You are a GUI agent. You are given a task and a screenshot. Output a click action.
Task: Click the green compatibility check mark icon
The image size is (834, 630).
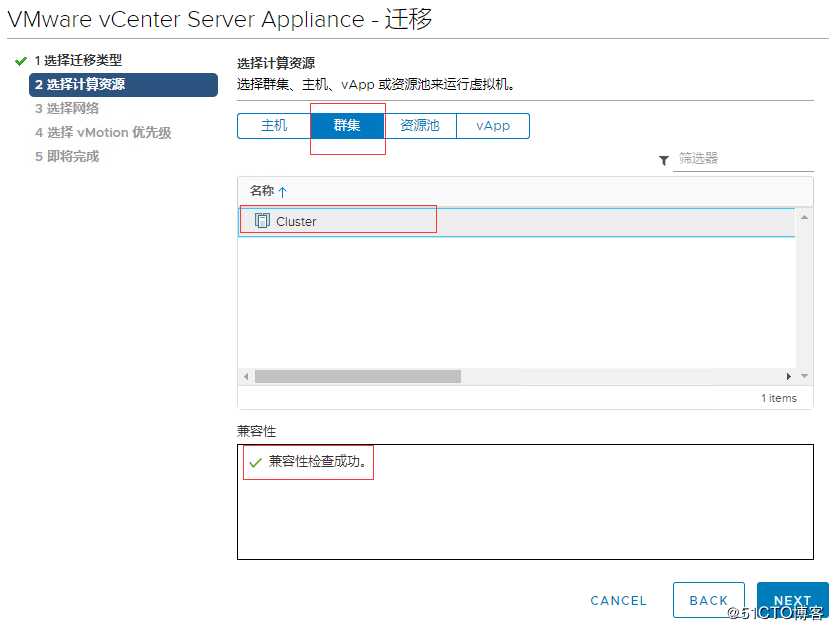(x=255, y=462)
